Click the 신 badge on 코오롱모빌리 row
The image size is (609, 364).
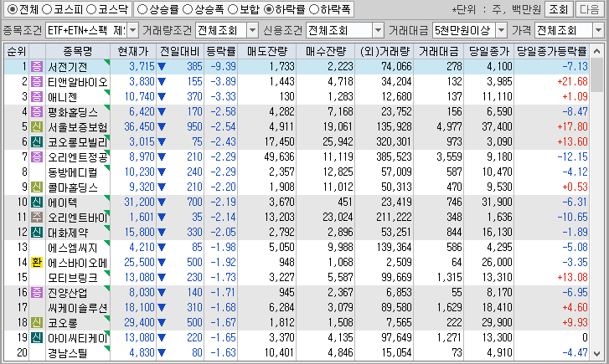[37, 141]
